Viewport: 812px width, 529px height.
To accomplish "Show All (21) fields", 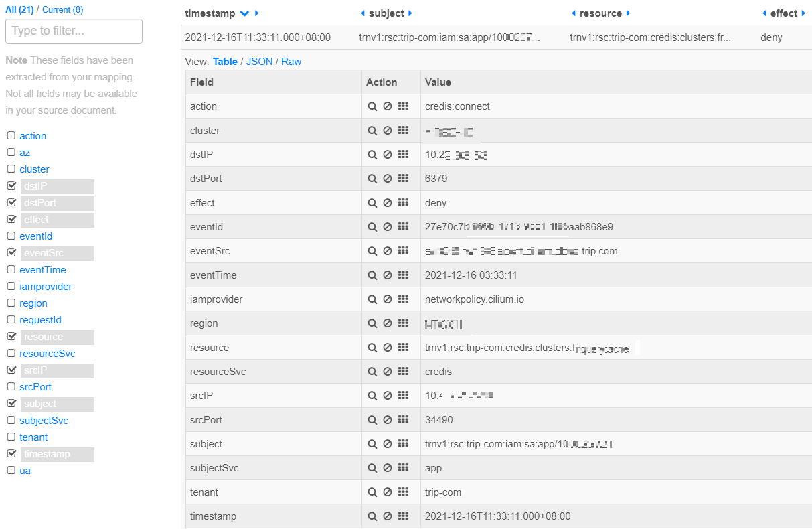I will tap(19, 10).
